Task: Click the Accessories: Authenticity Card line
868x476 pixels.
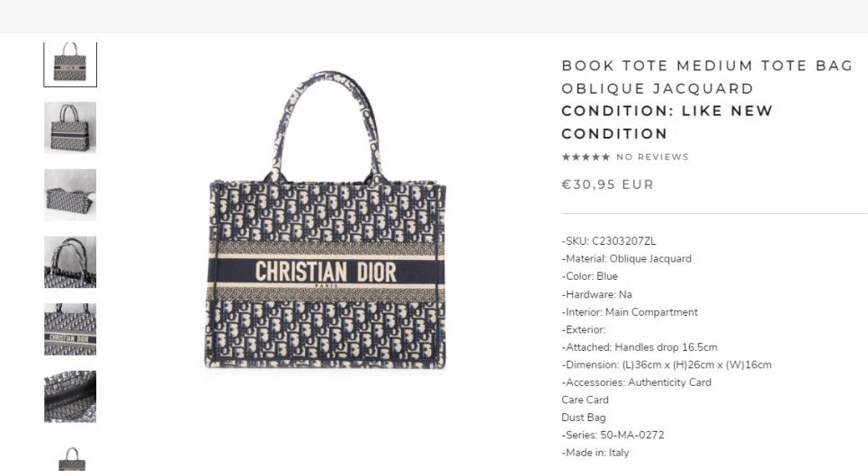Action: (x=637, y=382)
